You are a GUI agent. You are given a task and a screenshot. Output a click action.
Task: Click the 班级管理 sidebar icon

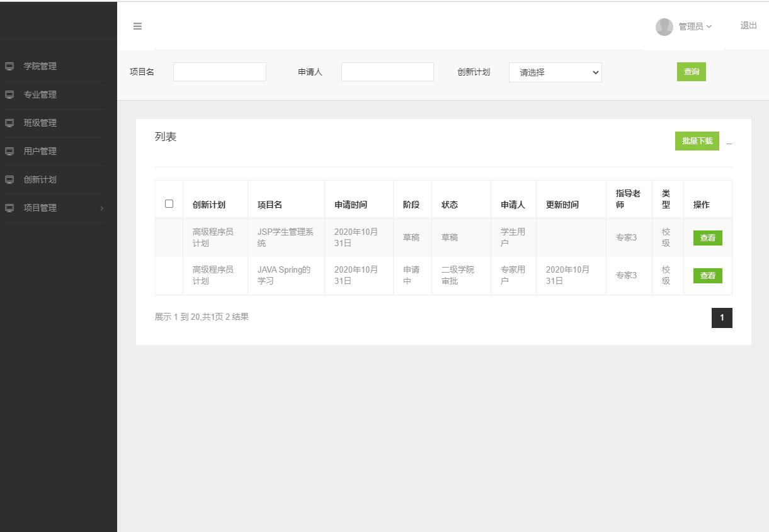click(x=9, y=123)
